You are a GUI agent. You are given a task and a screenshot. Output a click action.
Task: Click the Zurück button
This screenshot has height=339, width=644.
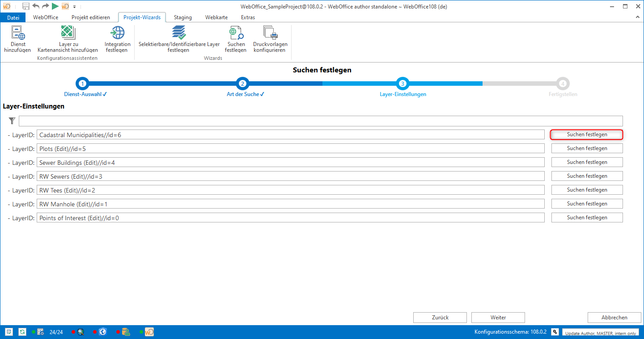coord(440,318)
